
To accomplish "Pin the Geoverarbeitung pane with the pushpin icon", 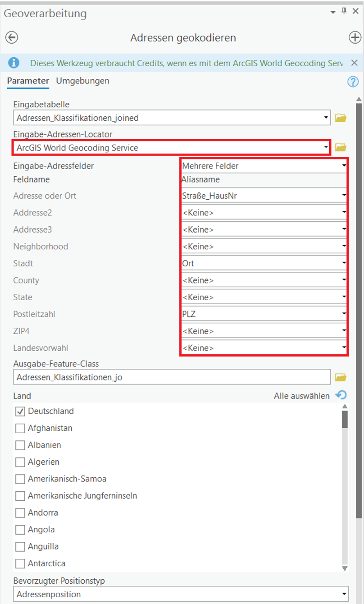I will (344, 11).
